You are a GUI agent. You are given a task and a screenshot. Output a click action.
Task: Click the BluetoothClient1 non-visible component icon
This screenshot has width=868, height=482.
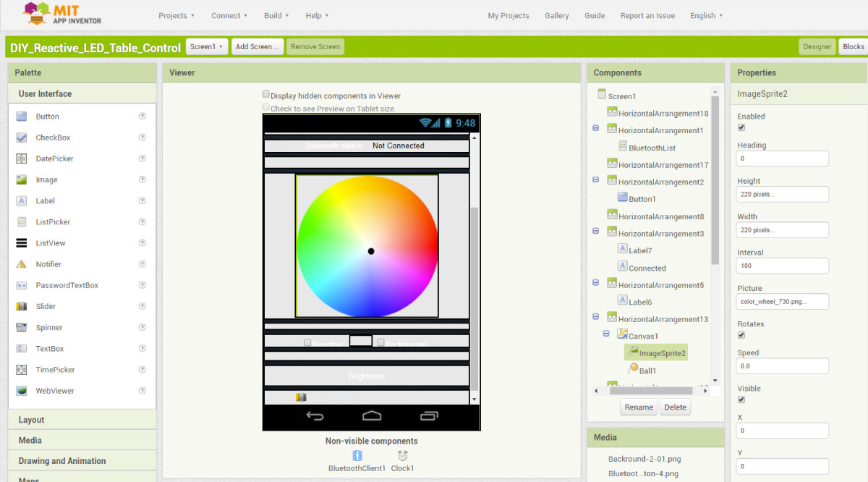(x=356, y=457)
